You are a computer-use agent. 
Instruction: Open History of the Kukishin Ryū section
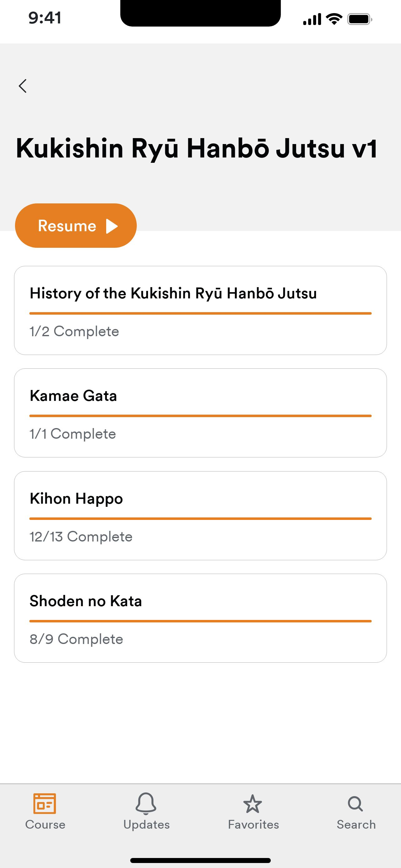(200, 310)
